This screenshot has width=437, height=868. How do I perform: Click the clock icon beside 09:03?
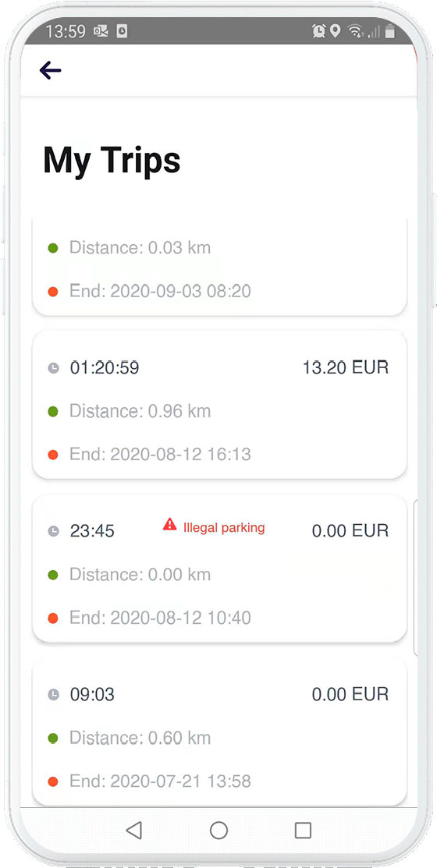53,694
